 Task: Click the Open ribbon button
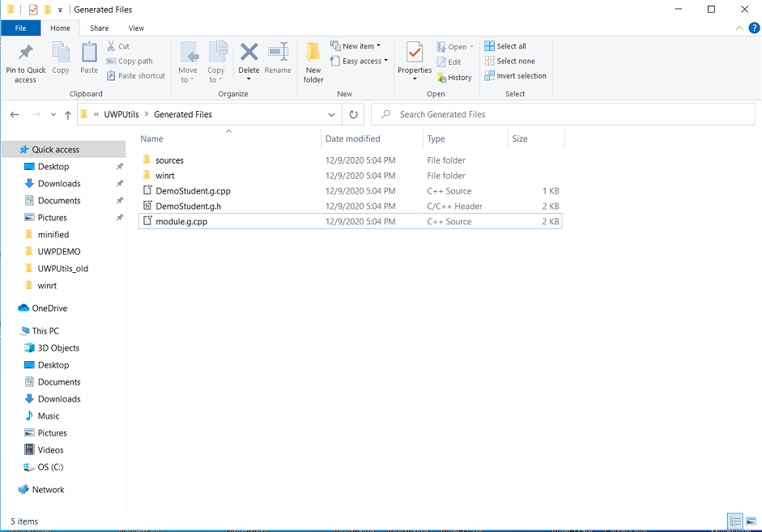click(x=455, y=47)
